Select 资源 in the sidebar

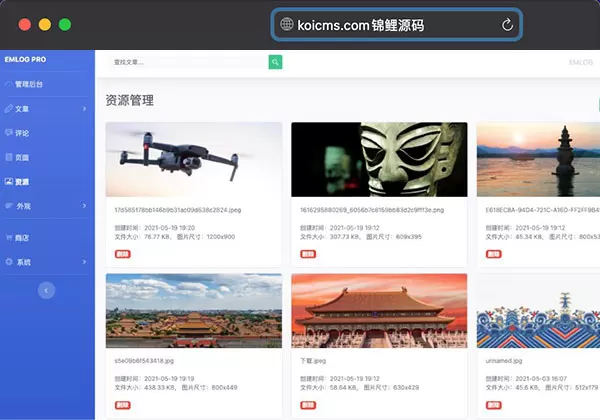[x=22, y=182]
